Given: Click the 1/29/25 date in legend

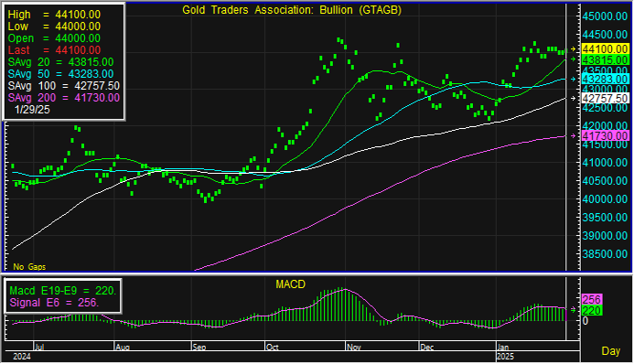Looking at the screenshot, I should click(x=32, y=110).
